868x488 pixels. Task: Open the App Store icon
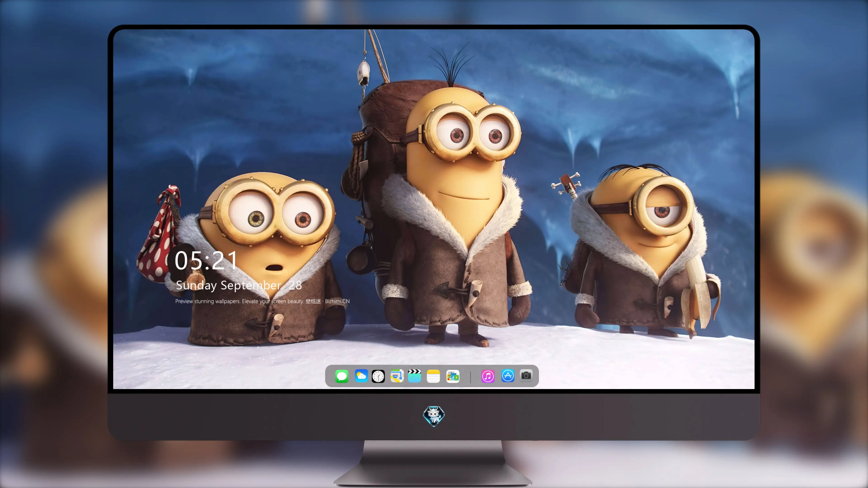point(508,376)
